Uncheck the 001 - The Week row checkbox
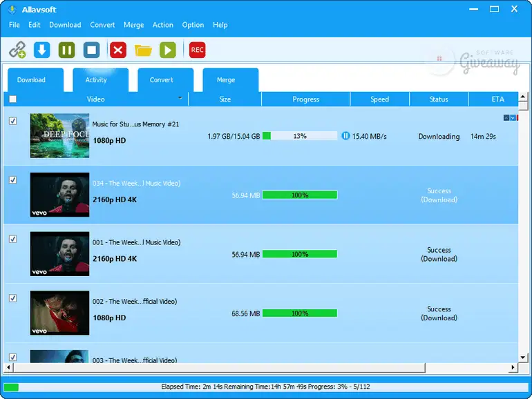The height and width of the screenshot is (399, 532). coord(13,240)
